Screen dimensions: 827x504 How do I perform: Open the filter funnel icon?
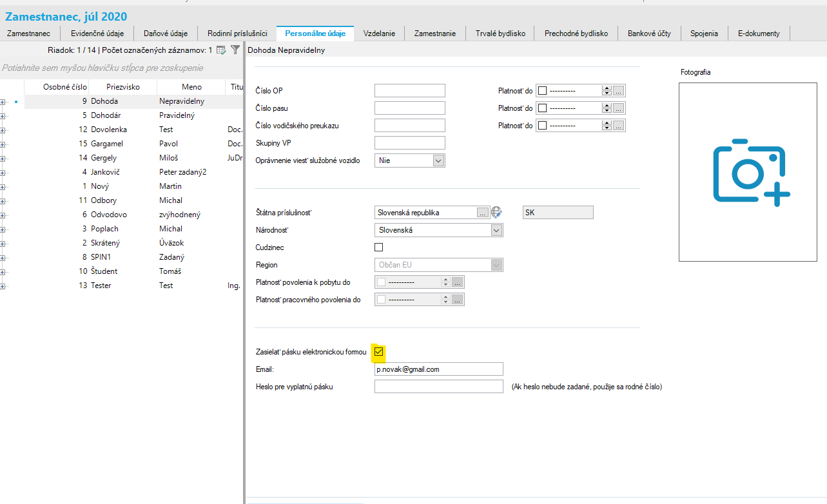[x=235, y=50]
